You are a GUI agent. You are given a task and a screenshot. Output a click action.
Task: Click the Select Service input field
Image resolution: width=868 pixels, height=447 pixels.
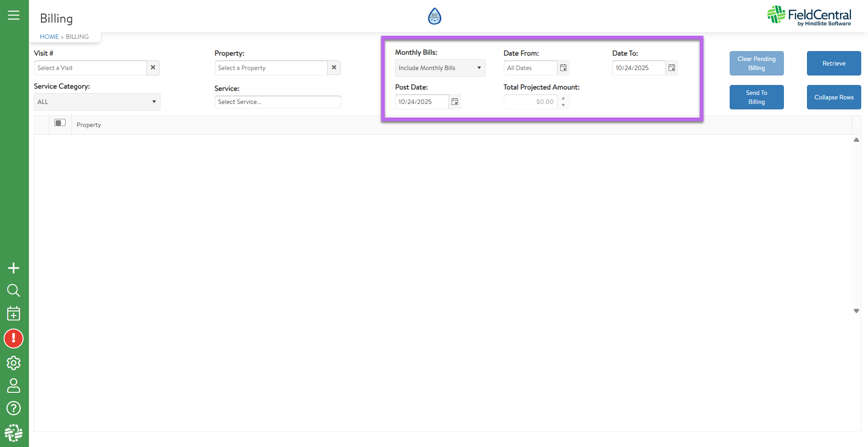(x=278, y=102)
